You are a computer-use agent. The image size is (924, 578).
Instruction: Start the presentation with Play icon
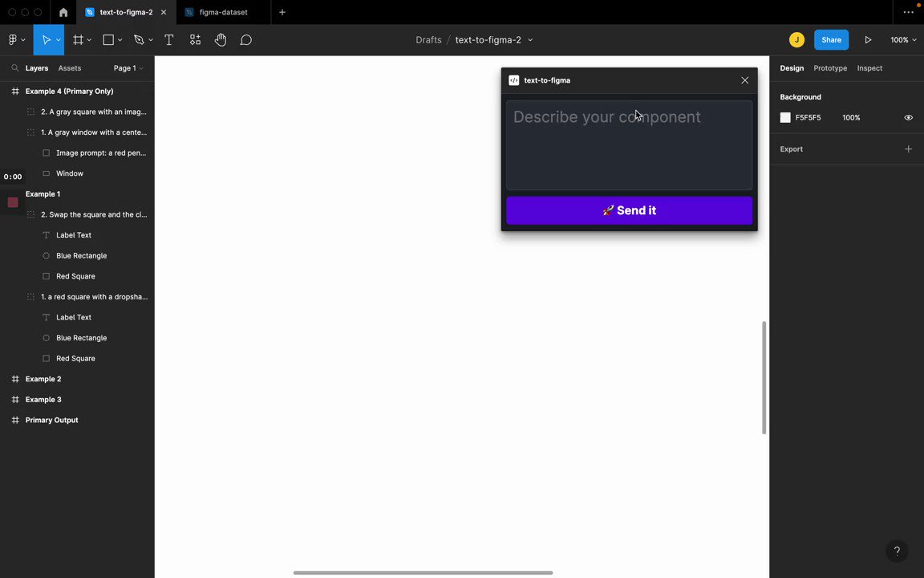(868, 39)
